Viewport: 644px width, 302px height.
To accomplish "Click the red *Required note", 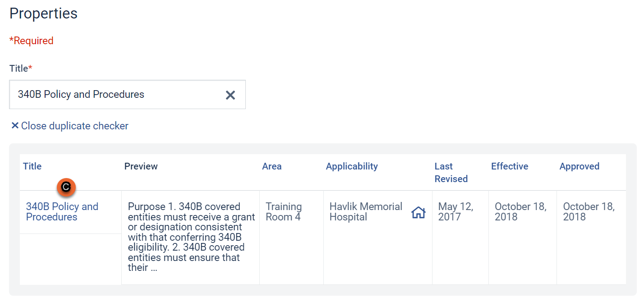I will [32, 41].
